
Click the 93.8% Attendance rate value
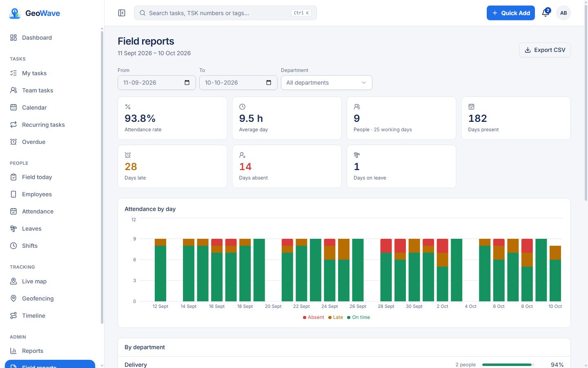click(x=140, y=119)
